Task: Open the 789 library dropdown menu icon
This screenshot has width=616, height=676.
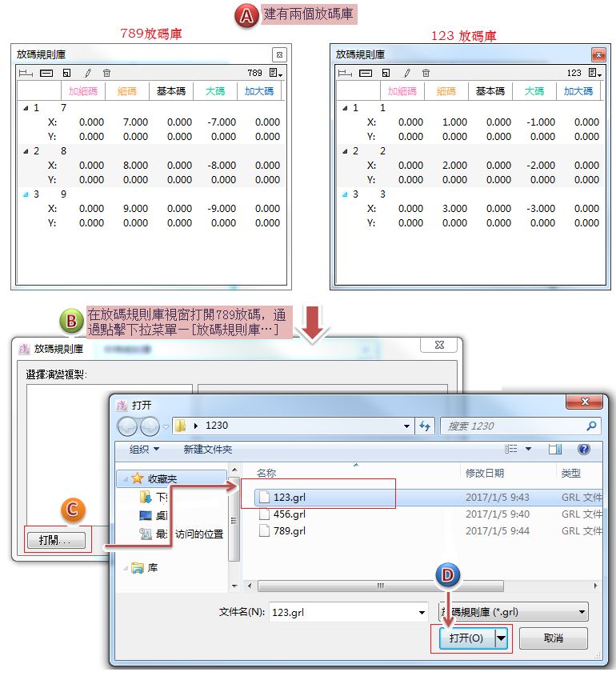Action: [276, 73]
